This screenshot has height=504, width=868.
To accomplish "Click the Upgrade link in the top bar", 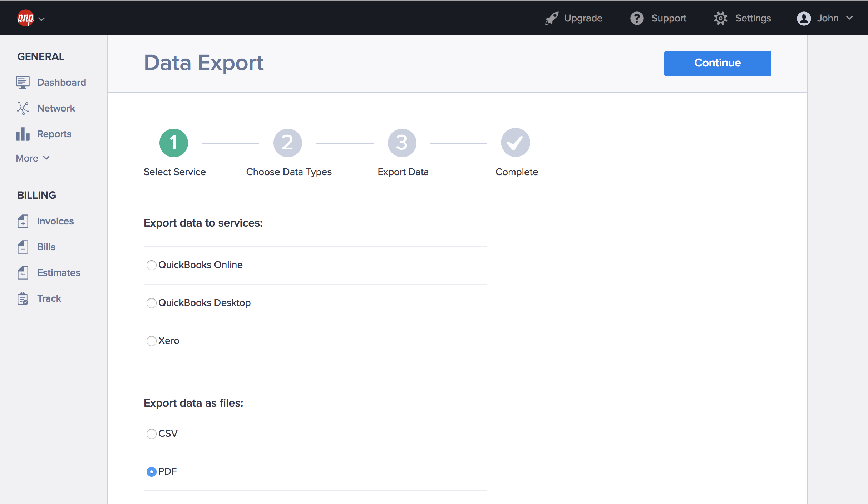I will (x=583, y=18).
